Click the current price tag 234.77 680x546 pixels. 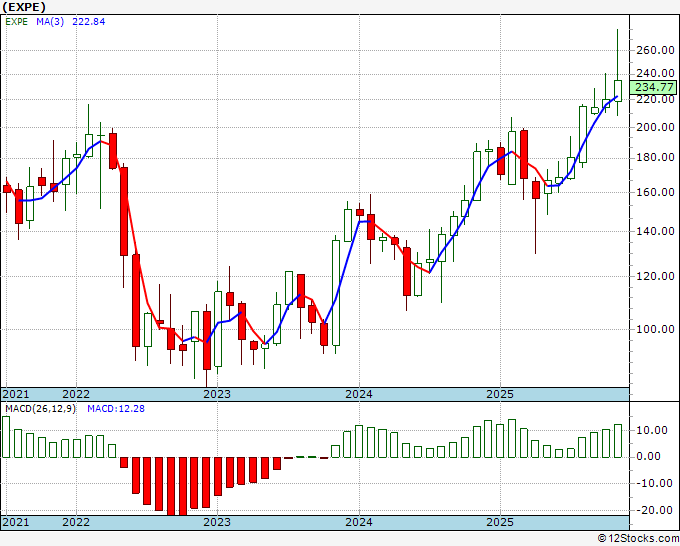[x=654, y=87]
